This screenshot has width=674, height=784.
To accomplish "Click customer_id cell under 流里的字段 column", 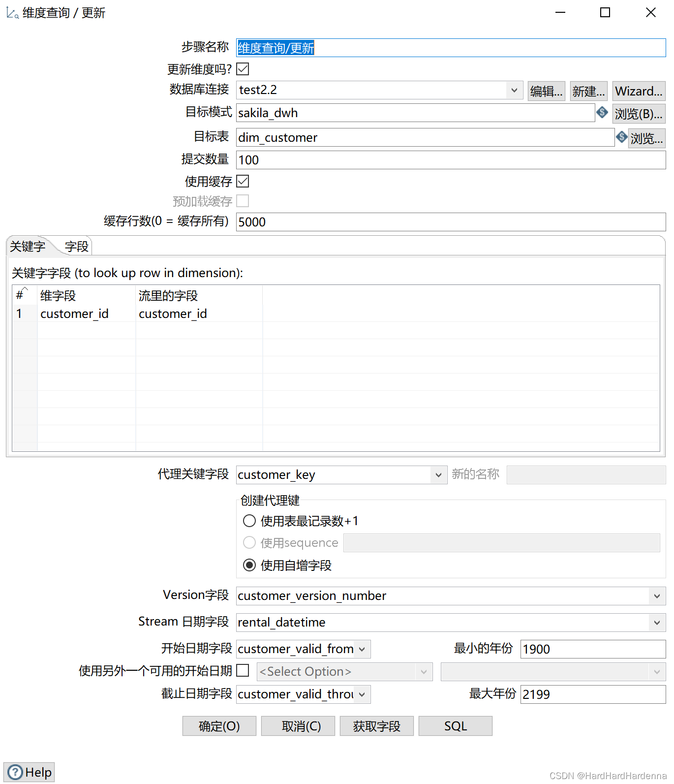I will (199, 314).
